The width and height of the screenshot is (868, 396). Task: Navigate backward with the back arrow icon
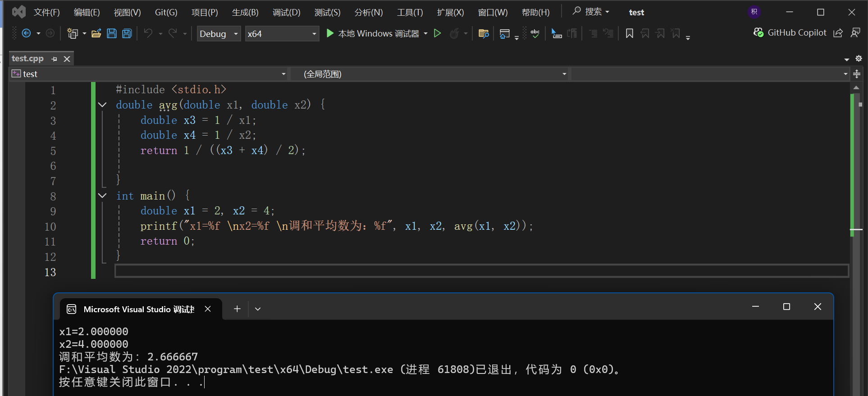coord(26,33)
